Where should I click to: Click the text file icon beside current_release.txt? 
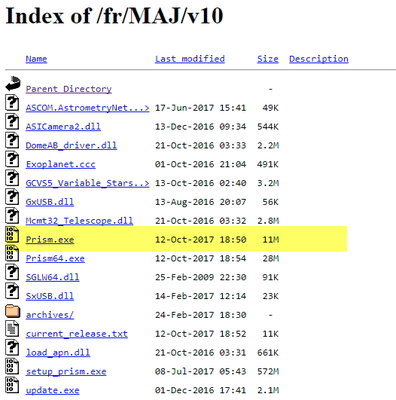[x=12, y=328]
